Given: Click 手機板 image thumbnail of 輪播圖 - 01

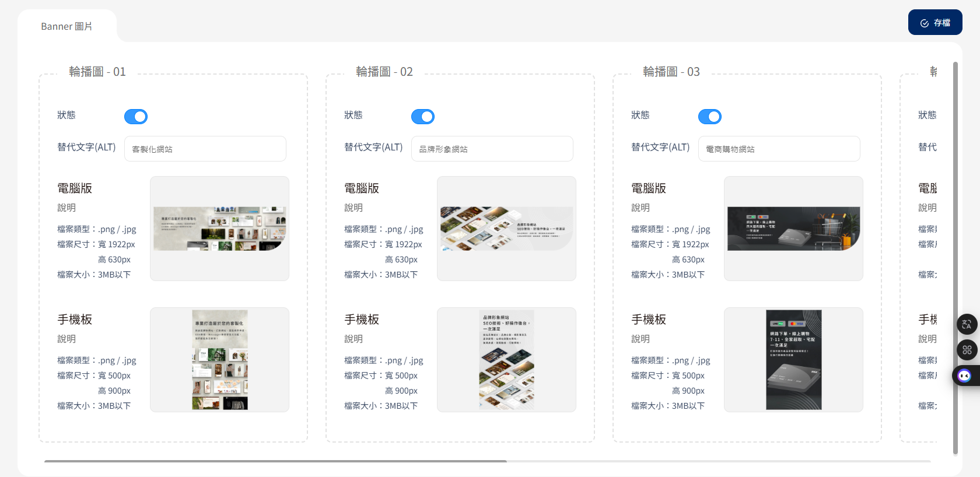Looking at the screenshot, I should (219, 360).
